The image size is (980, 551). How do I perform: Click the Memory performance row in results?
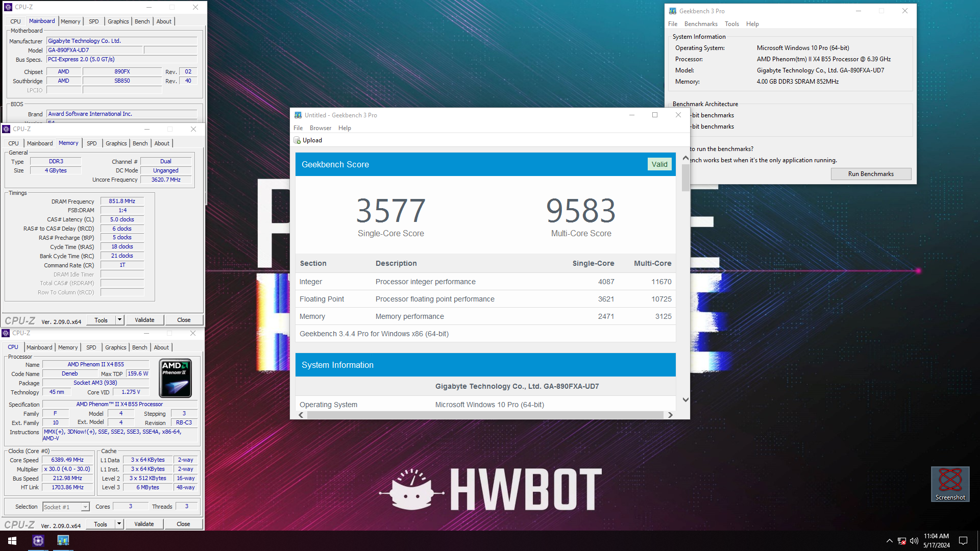(x=485, y=316)
